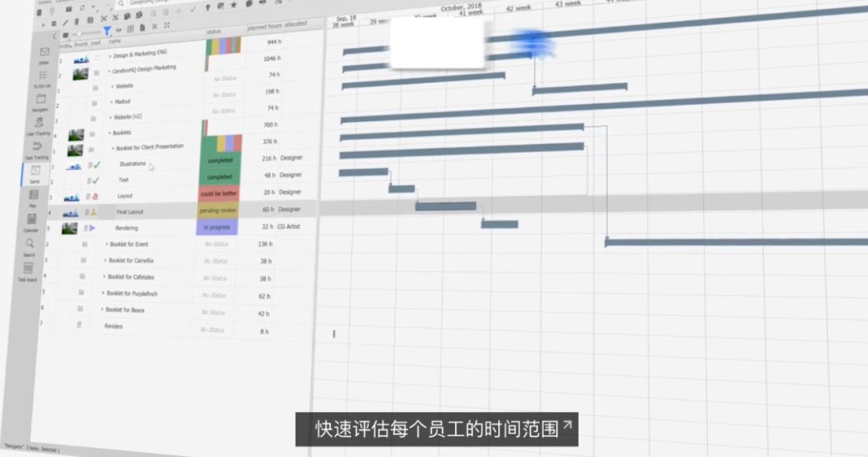Click the pencil edit icon in the toolbar
This screenshot has width=868, height=457.
(x=65, y=23)
